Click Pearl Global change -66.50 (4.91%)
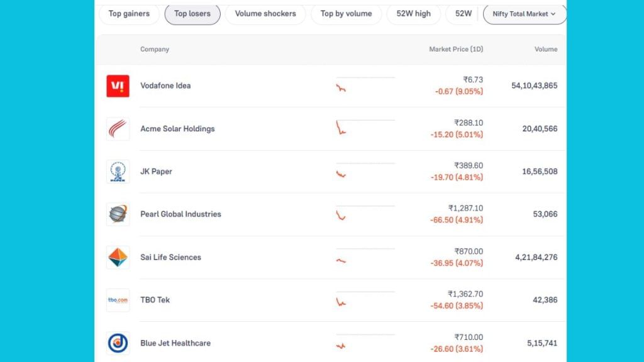644x362 pixels. pos(457,220)
